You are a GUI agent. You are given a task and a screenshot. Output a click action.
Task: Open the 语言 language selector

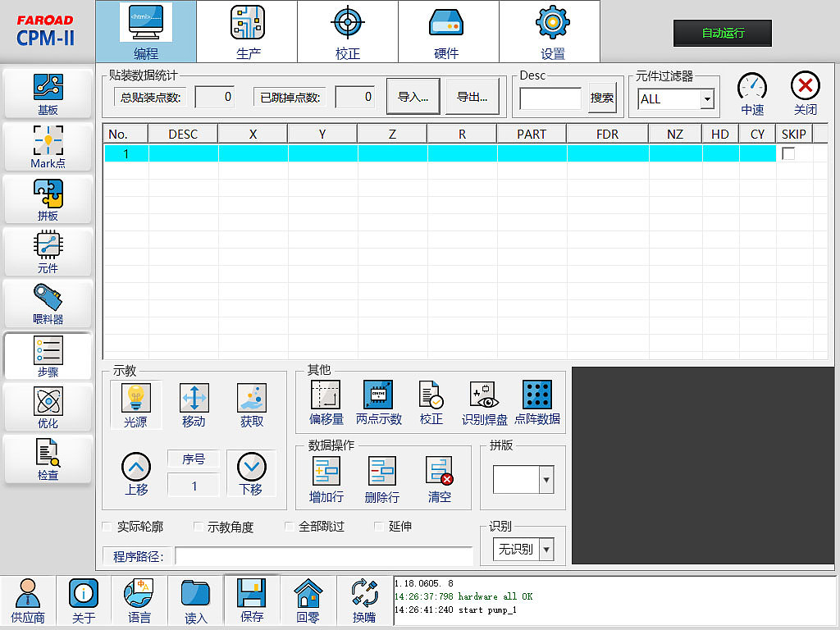(x=139, y=600)
